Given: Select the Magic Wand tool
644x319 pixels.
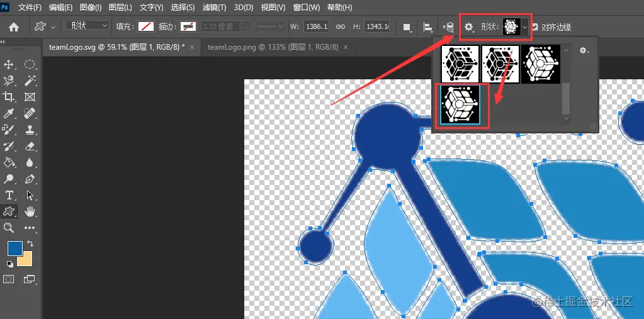Looking at the screenshot, I should coord(30,81).
